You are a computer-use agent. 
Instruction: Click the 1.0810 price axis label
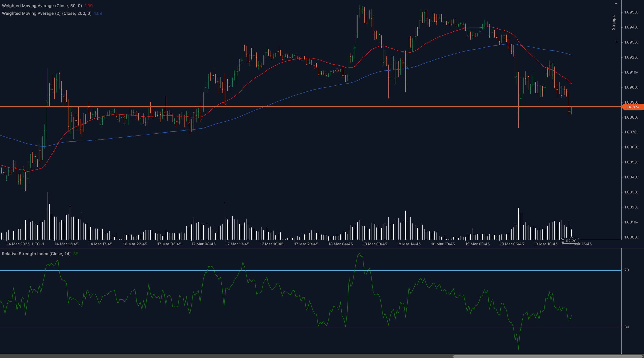coord(631,222)
